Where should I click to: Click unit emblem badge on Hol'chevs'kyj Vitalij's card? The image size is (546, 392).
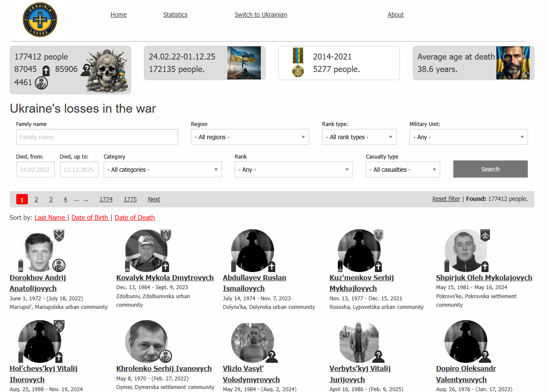click(59, 326)
